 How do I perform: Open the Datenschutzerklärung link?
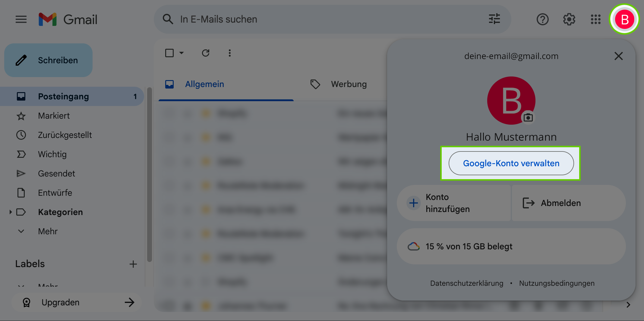coord(467,283)
